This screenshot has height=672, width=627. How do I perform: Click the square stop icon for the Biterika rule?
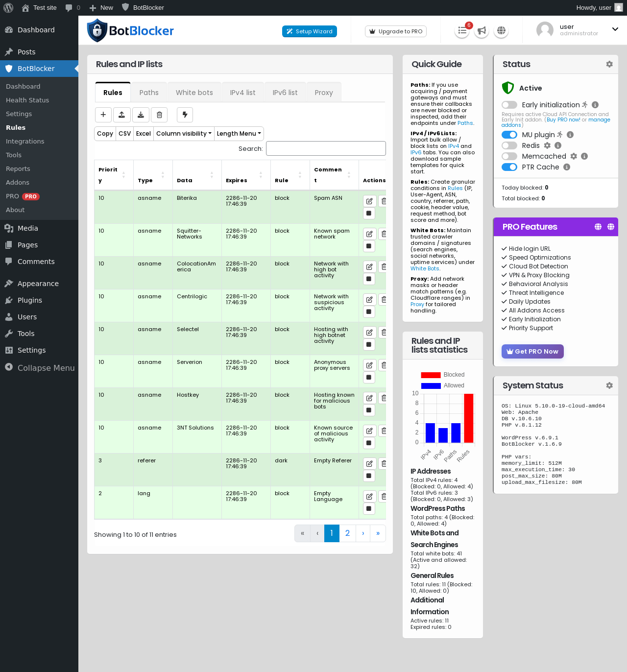pyautogui.click(x=369, y=214)
